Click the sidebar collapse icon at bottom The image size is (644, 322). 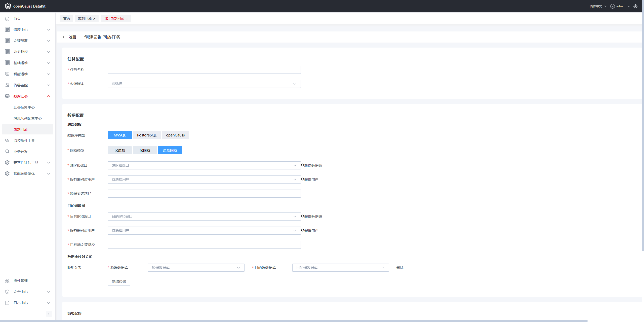click(x=49, y=314)
